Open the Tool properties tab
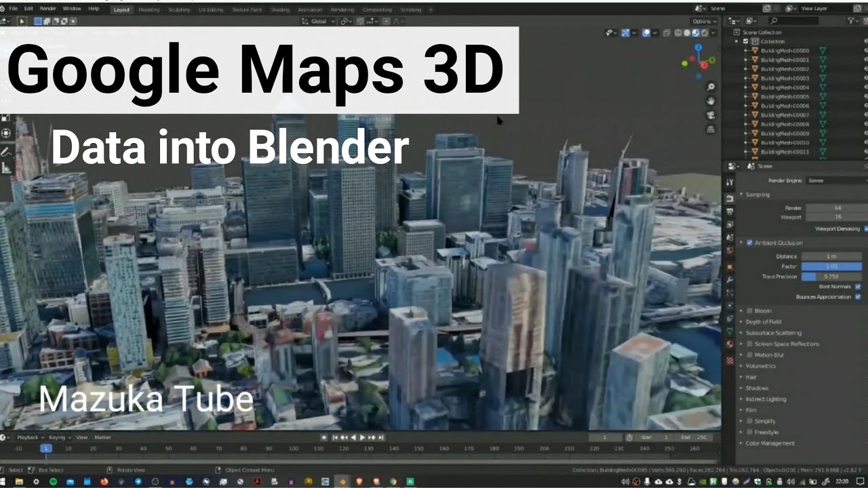Viewport: 868px width, 488px height. 730,182
